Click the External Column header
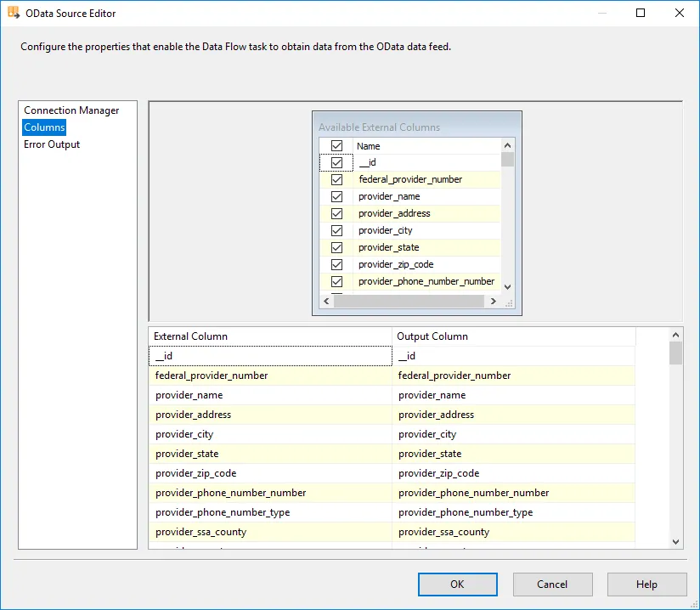This screenshot has height=610, width=700. [270, 336]
